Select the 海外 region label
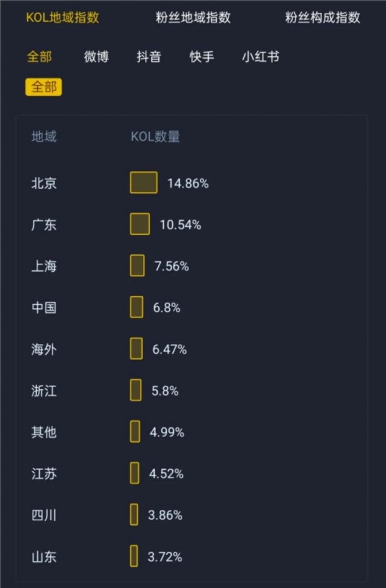The height and width of the screenshot is (588, 386). tap(44, 349)
